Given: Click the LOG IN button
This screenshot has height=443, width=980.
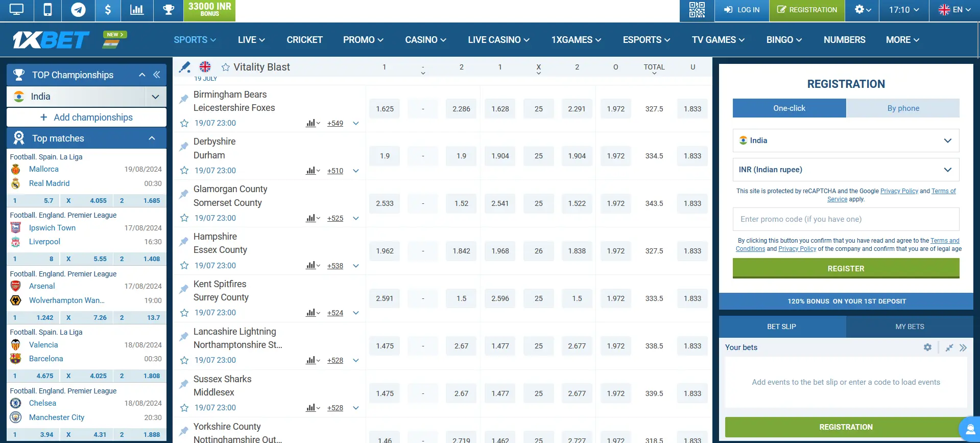Looking at the screenshot, I should tap(742, 10).
